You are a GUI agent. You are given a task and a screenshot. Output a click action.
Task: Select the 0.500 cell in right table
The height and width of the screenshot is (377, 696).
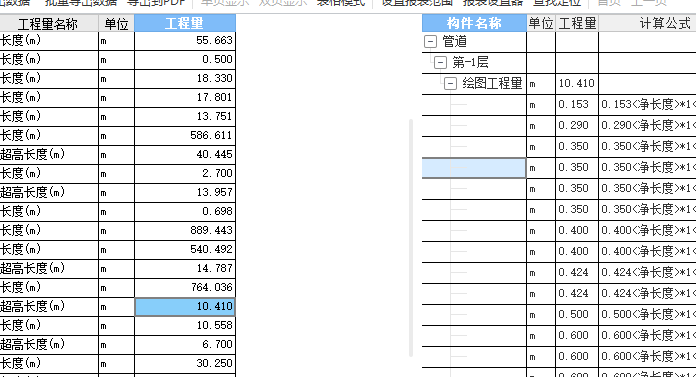point(577,314)
